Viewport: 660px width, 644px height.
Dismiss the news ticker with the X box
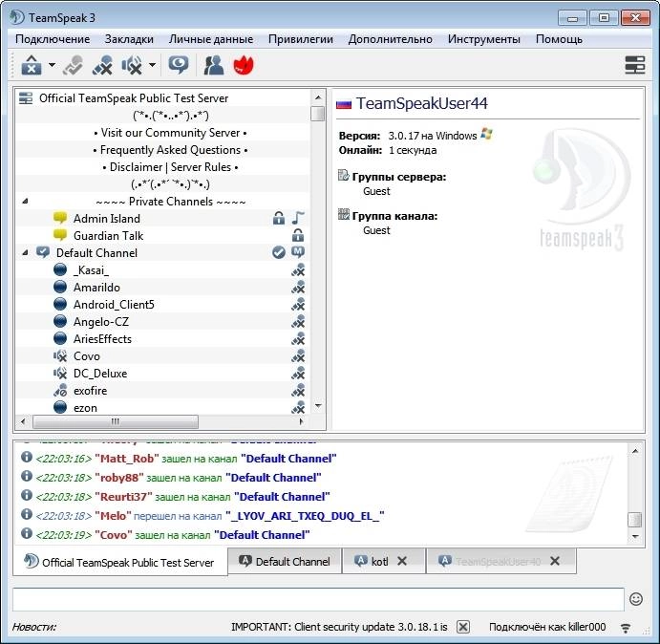[463, 627]
